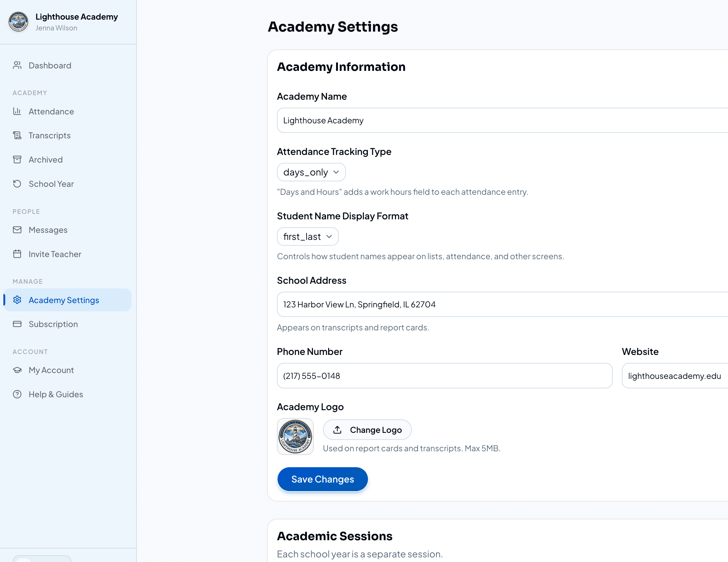Click the Change Logo upload button
This screenshot has width=728, height=562.
tap(367, 429)
